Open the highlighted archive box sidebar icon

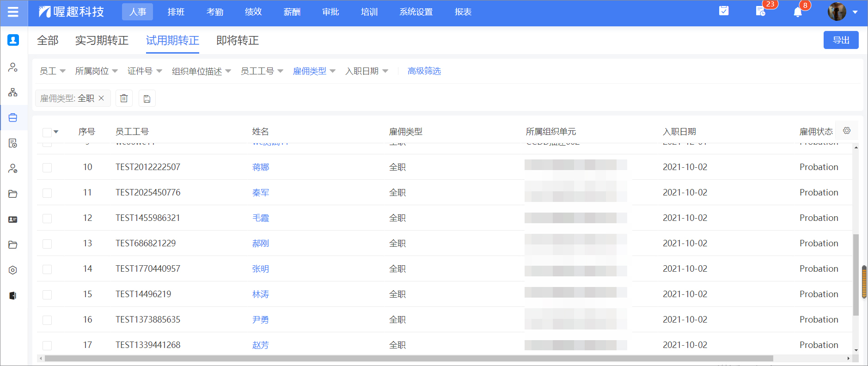click(13, 118)
